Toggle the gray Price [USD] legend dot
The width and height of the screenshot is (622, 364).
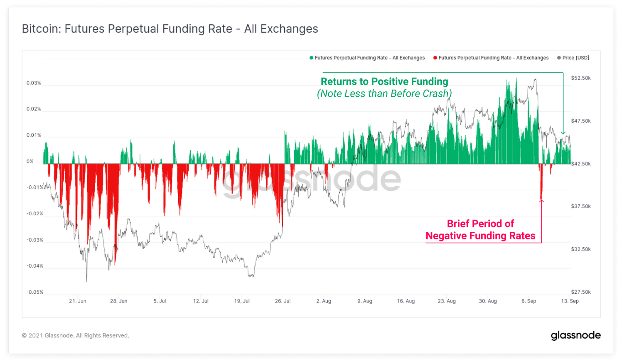coord(559,58)
